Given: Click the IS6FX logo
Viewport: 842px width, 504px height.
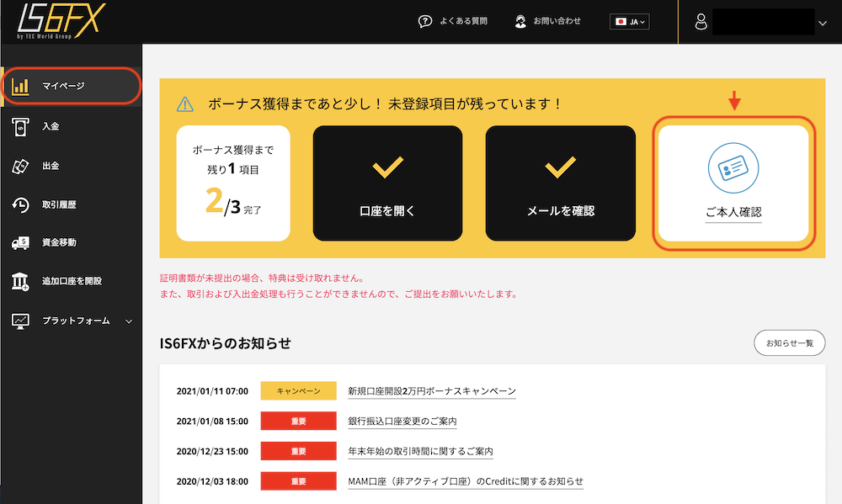Looking at the screenshot, I should 61,21.
